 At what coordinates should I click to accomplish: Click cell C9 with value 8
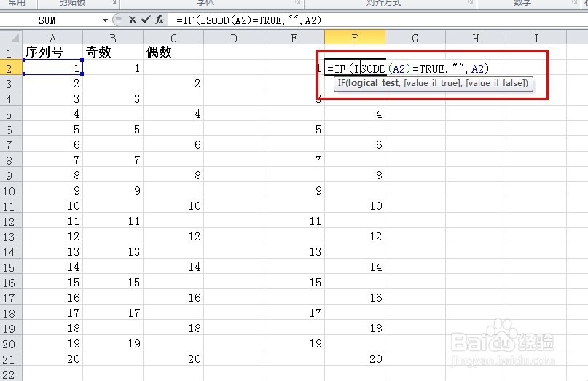pos(173,175)
